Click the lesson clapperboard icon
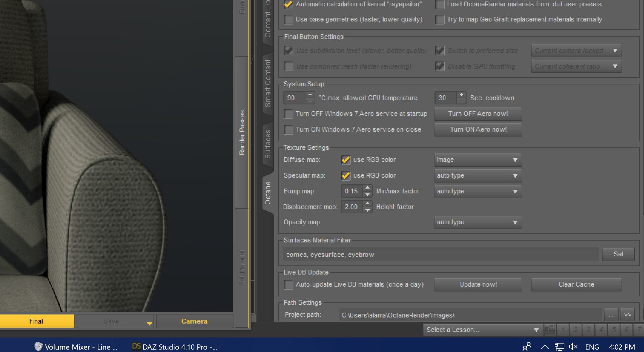 point(550,330)
